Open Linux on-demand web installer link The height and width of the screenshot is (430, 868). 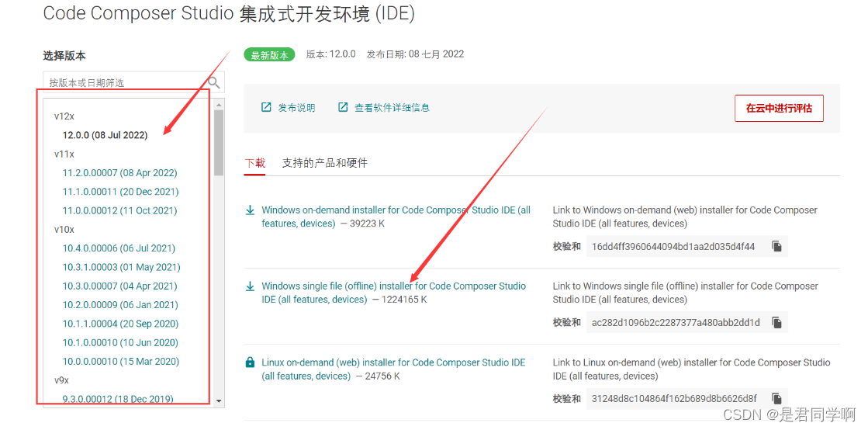(393, 369)
